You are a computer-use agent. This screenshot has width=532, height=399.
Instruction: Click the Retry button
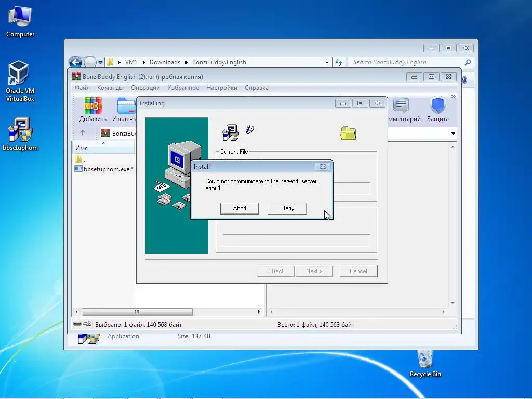[287, 208]
